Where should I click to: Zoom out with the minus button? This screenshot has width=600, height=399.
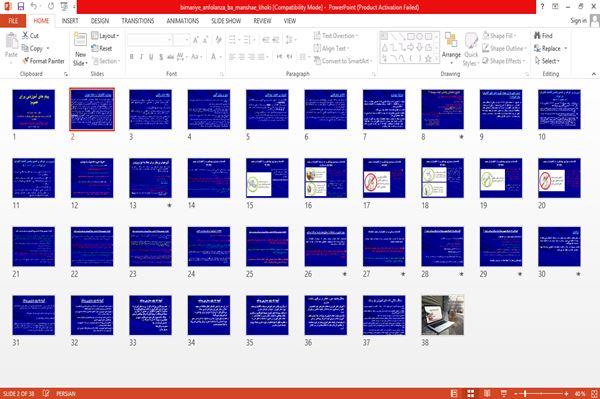click(516, 394)
